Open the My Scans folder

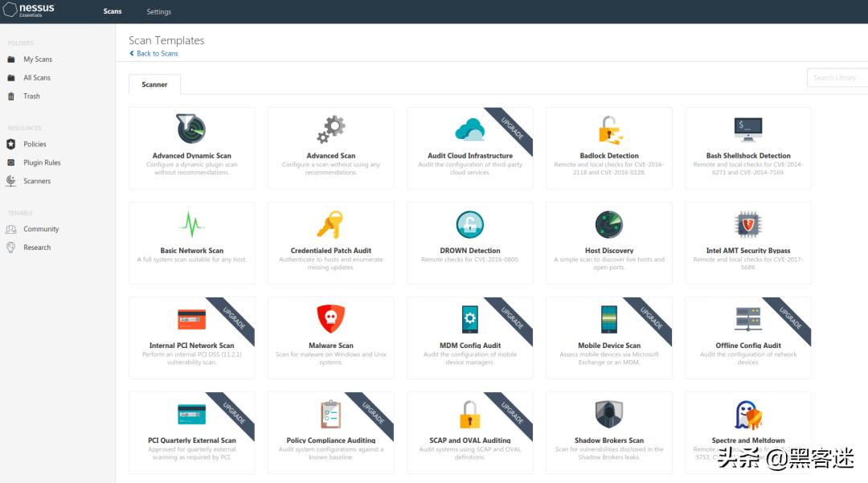click(x=38, y=59)
